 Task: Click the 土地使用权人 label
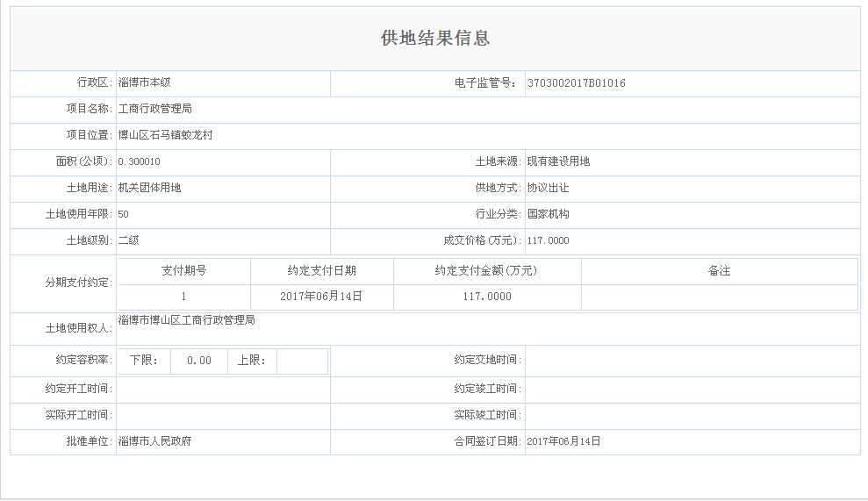pyautogui.click(x=79, y=328)
